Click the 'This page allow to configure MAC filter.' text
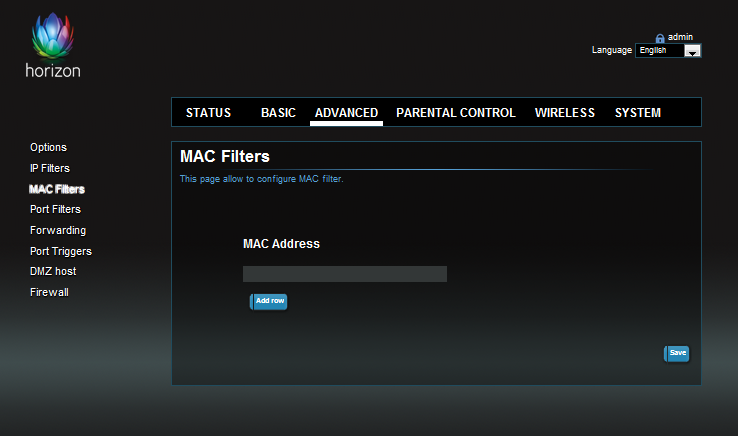The width and height of the screenshot is (738, 436). coord(262,179)
